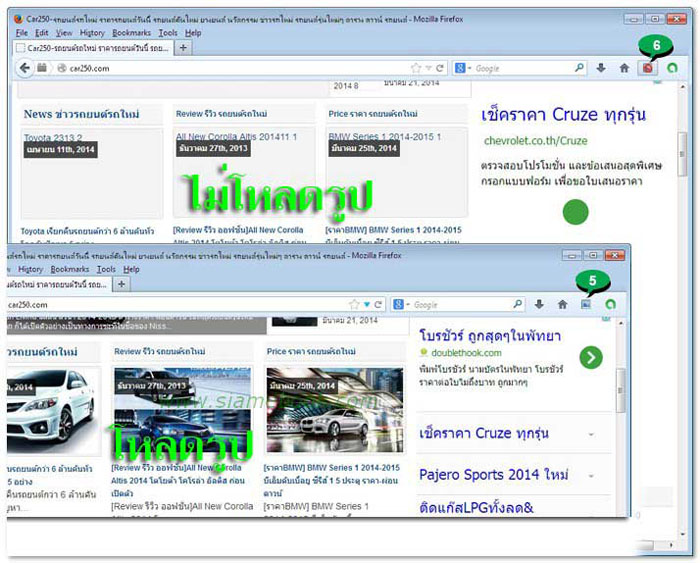Screen dimensions: 700x563
Task: Open search engine dropdown in the top window
Action: (x=463, y=68)
